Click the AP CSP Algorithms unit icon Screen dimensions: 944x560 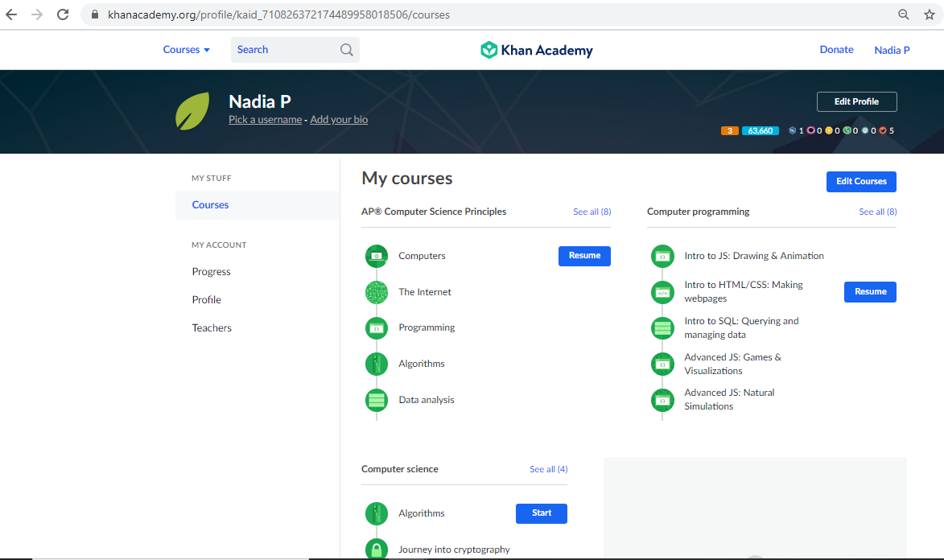click(377, 364)
